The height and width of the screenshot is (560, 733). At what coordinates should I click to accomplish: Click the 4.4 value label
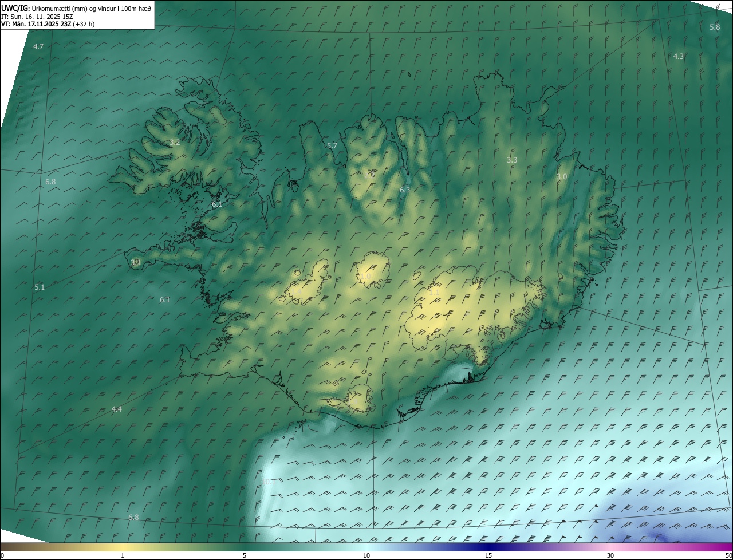pos(117,409)
